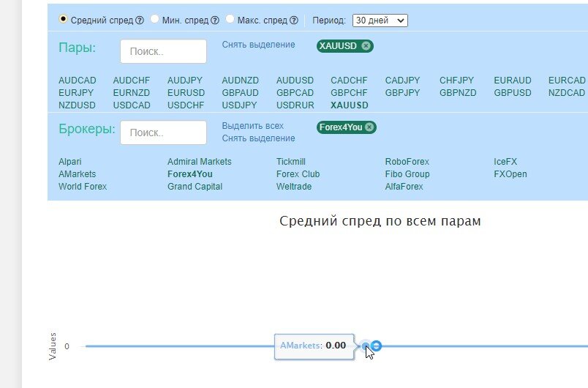This screenshot has height=388, width=588.
Task: Click the pairs search field
Action: [163, 51]
